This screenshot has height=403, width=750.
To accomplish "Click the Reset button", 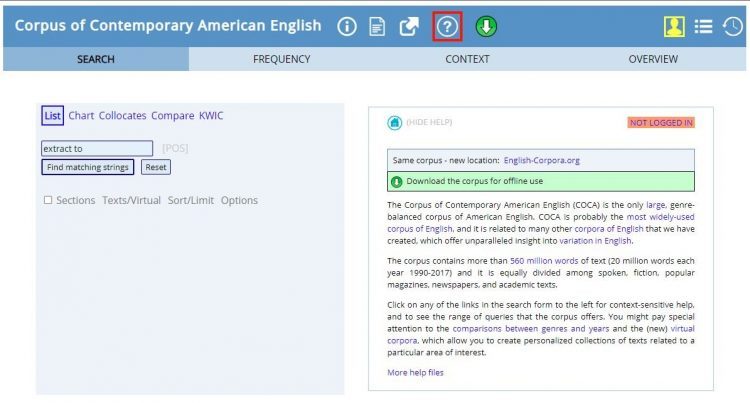I will (x=156, y=167).
